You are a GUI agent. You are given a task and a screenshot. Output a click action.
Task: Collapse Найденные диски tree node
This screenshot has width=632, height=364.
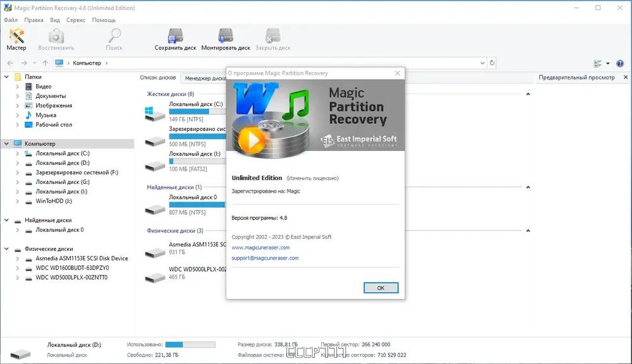pos(6,220)
